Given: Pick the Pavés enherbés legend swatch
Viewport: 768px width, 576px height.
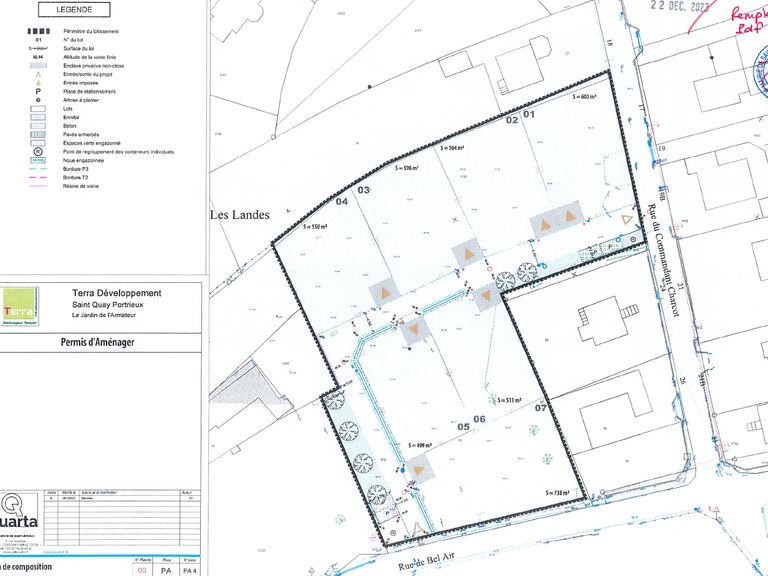Looking at the screenshot, I should [x=37, y=135].
